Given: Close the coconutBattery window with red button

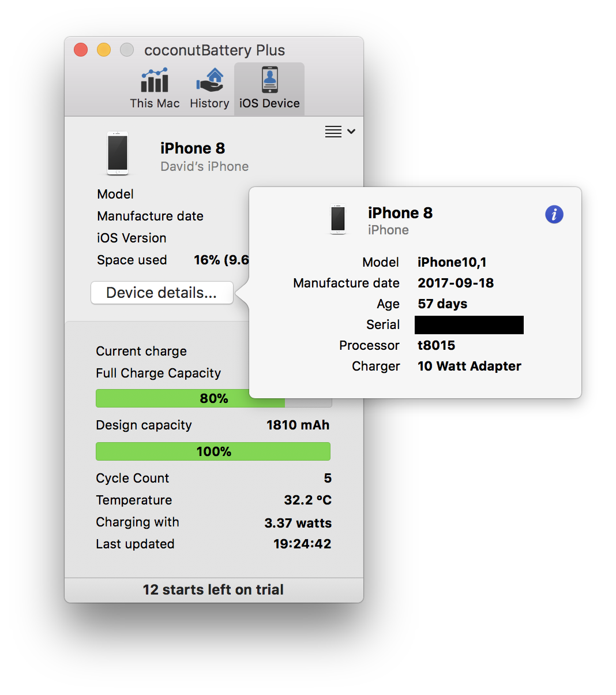Looking at the screenshot, I should (x=81, y=50).
